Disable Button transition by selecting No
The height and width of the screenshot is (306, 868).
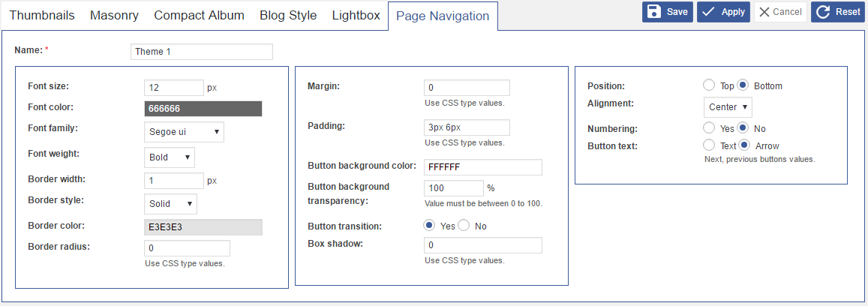[x=464, y=226]
